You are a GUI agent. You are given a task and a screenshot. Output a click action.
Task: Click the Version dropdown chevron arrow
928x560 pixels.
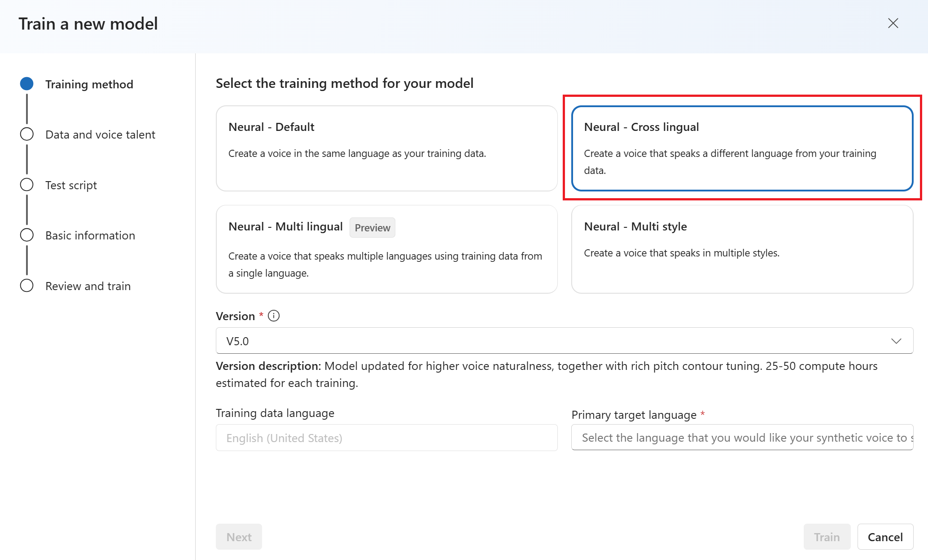point(896,341)
